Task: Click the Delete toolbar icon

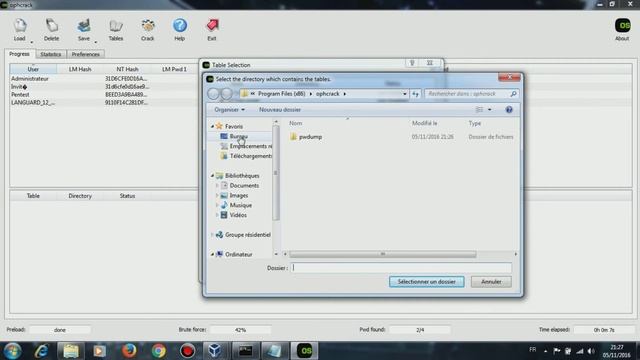Action: point(51,29)
